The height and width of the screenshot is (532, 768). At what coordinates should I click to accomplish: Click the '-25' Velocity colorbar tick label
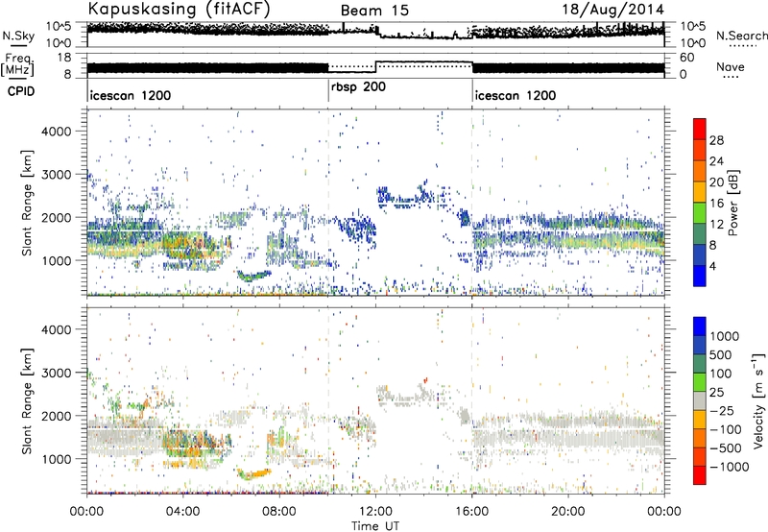click(722, 410)
